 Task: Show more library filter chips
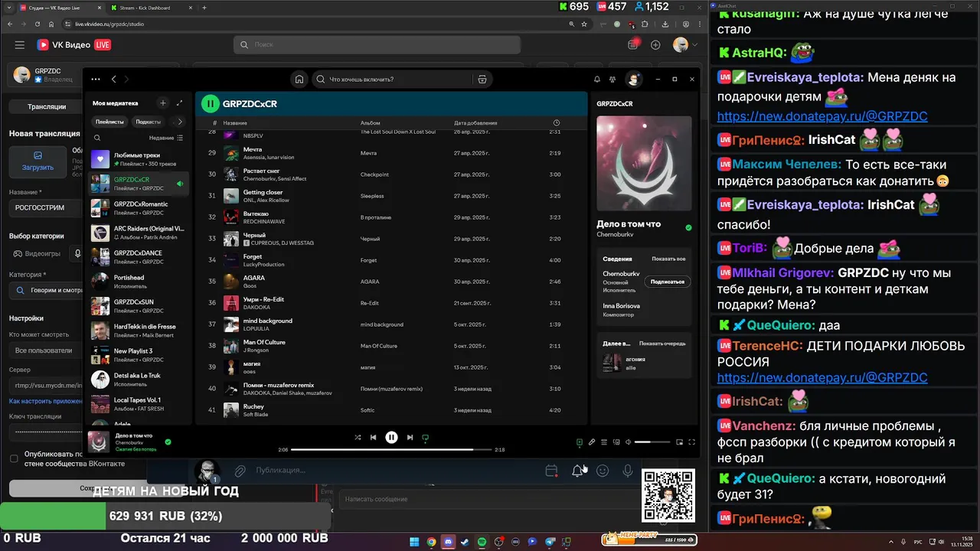pyautogui.click(x=180, y=122)
